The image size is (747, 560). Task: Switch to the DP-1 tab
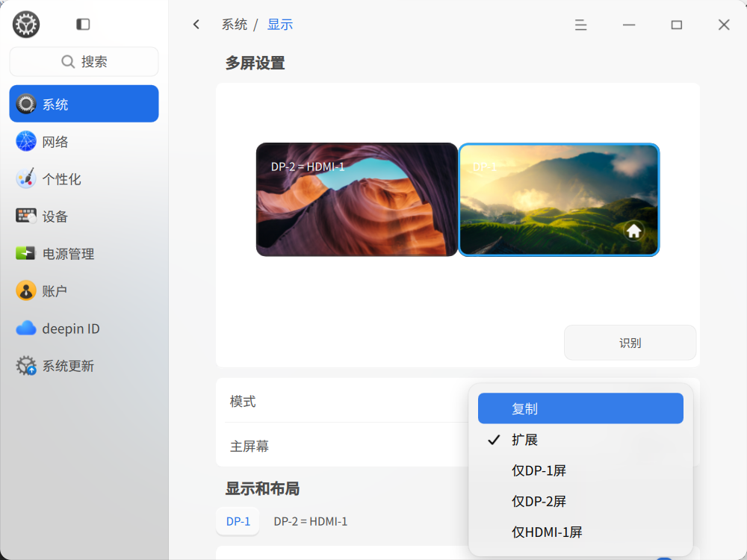(x=238, y=521)
